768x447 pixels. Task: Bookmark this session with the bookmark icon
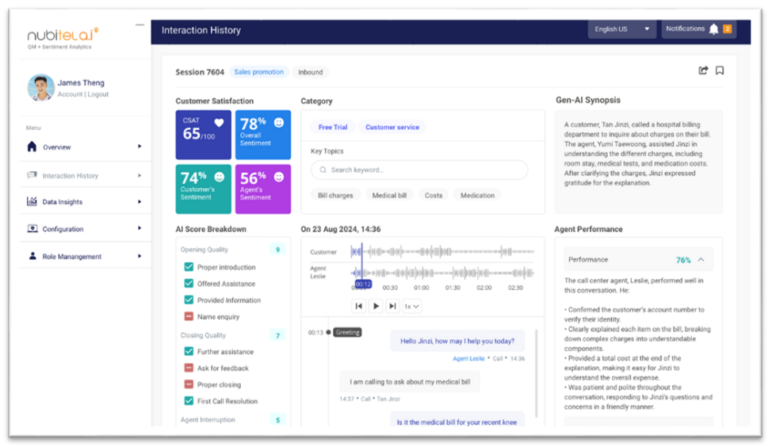click(x=720, y=71)
